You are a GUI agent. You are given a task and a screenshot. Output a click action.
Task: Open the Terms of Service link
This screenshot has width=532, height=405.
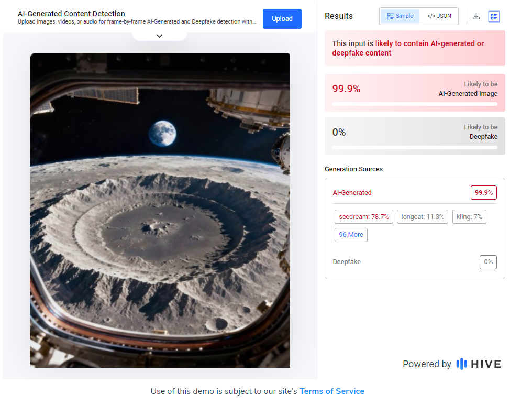click(331, 391)
